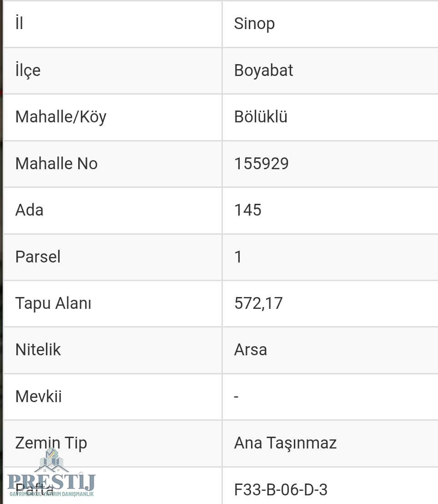
Task: Click the Parsel value 1
Action: (x=238, y=257)
